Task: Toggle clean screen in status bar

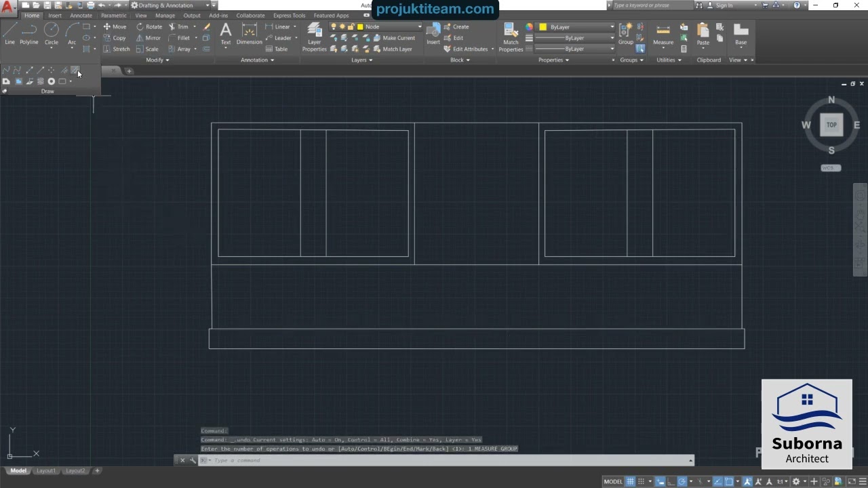Action: (x=852, y=482)
